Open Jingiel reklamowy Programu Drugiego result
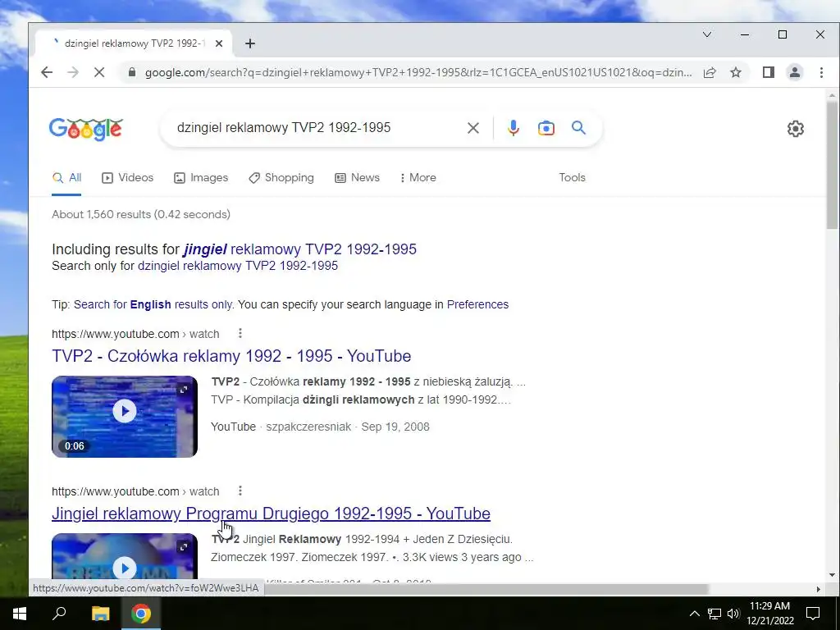Screen dimensions: 840x630 pos(271,514)
